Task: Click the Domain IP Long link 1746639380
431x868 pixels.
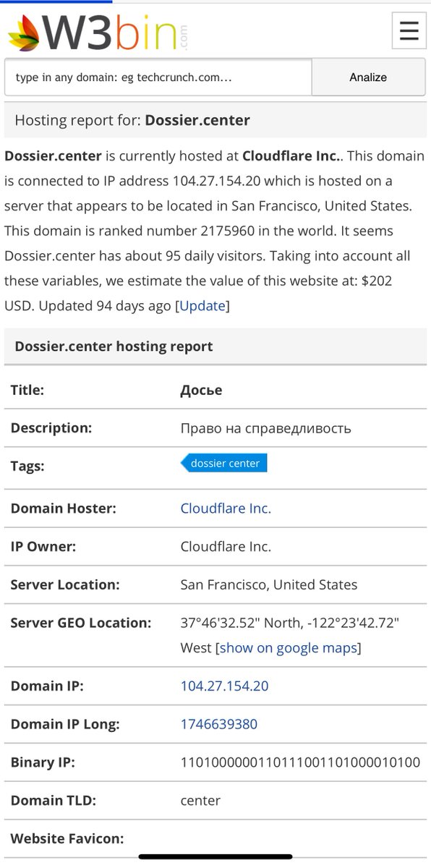Action: [219, 724]
